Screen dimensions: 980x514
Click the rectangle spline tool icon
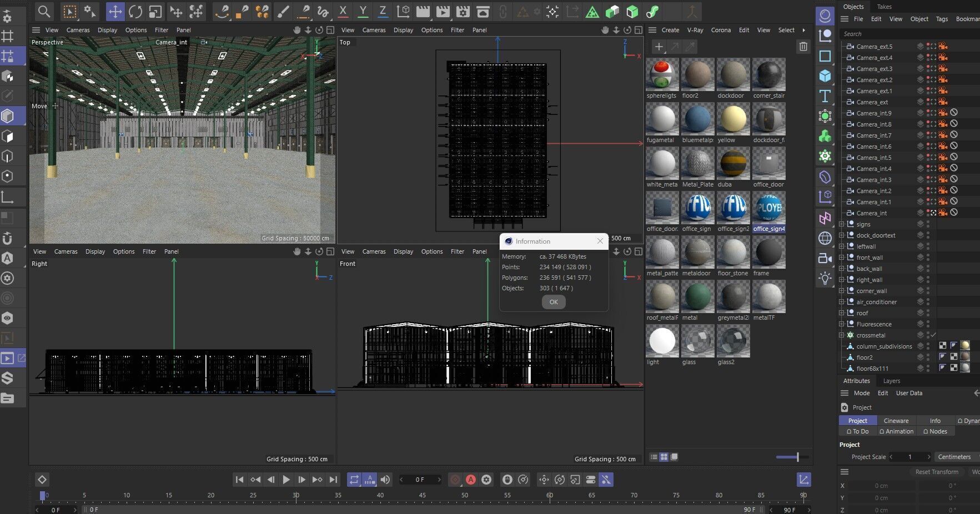click(x=825, y=56)
